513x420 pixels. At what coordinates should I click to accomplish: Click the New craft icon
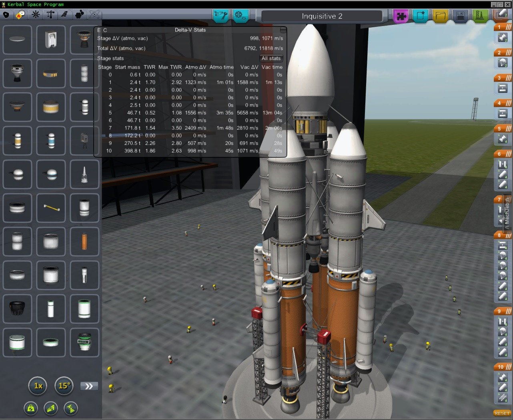421,16
